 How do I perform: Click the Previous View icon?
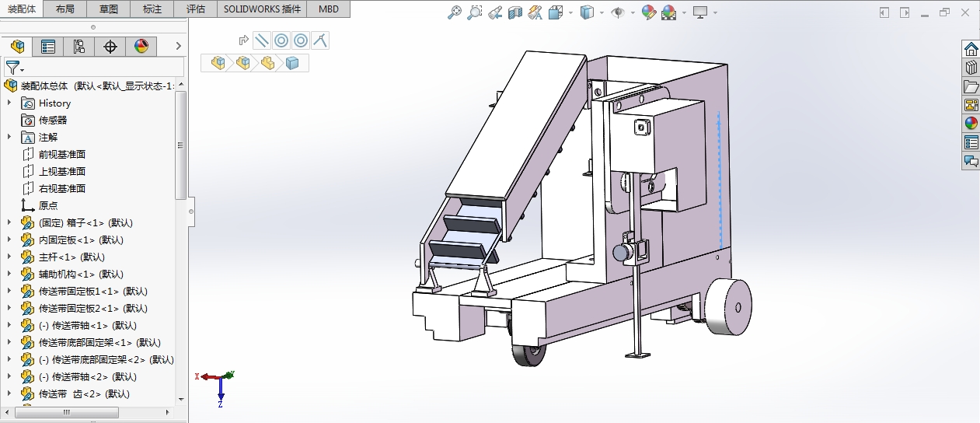(x=495, y=12)
